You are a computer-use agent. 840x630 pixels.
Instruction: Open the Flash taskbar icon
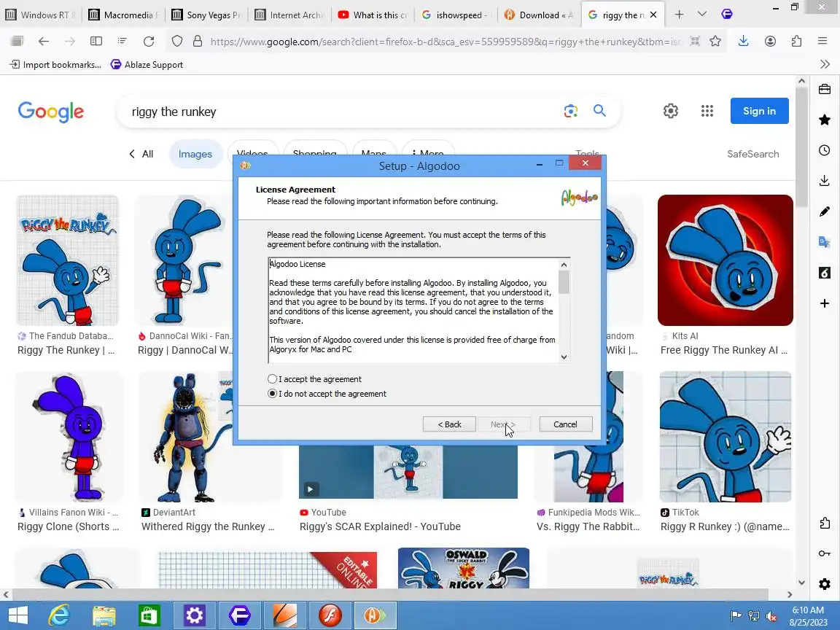pyautogui.click(x=330, y=615)
